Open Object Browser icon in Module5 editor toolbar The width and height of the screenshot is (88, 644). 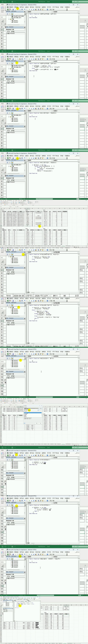[x=42, y=354]
